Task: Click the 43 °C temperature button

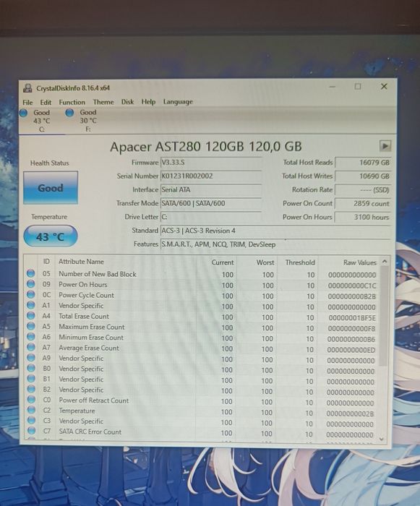Action: (51, 236)
